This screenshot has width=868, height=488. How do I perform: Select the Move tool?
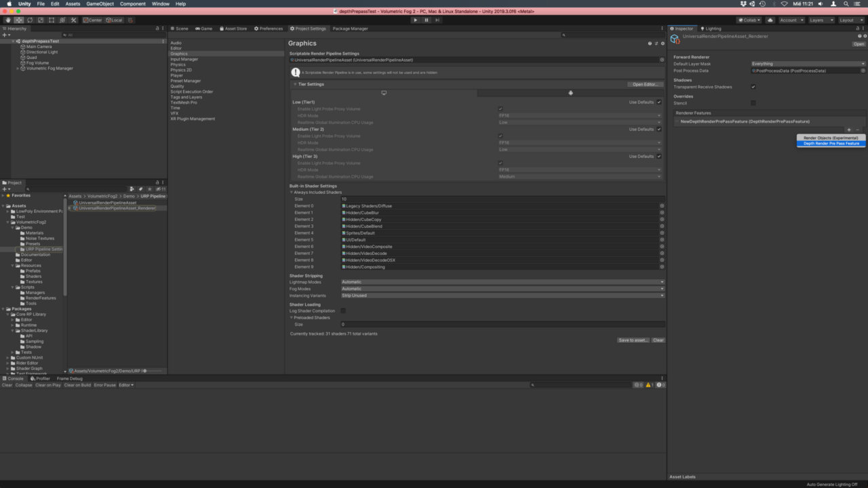[18, 20]
